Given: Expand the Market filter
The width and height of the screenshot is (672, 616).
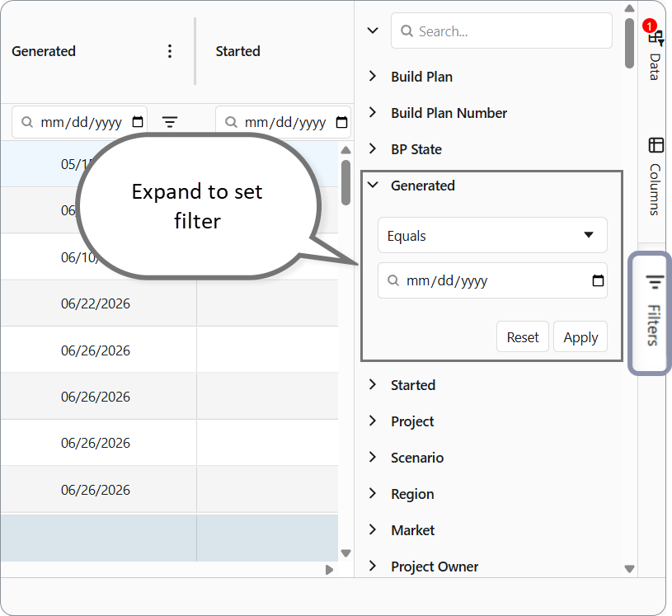Looking at the screenshot, I should [x=373, y=530].
